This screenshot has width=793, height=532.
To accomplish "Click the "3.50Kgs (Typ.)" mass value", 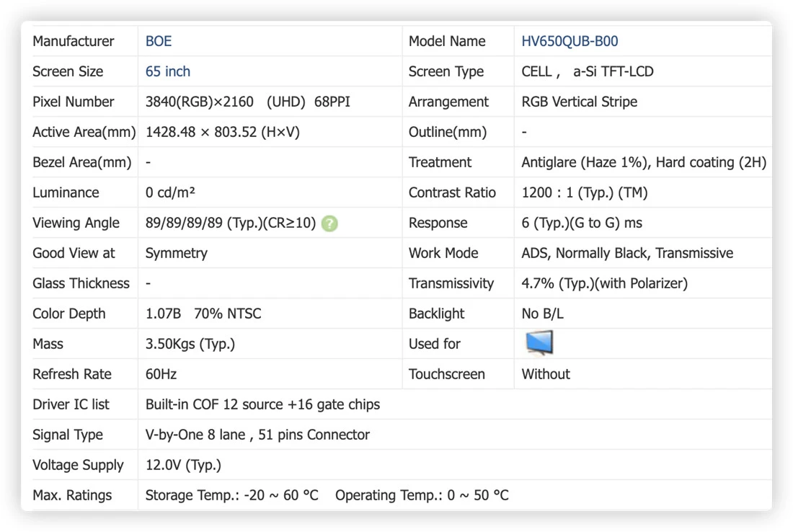I will coord(190,344).
